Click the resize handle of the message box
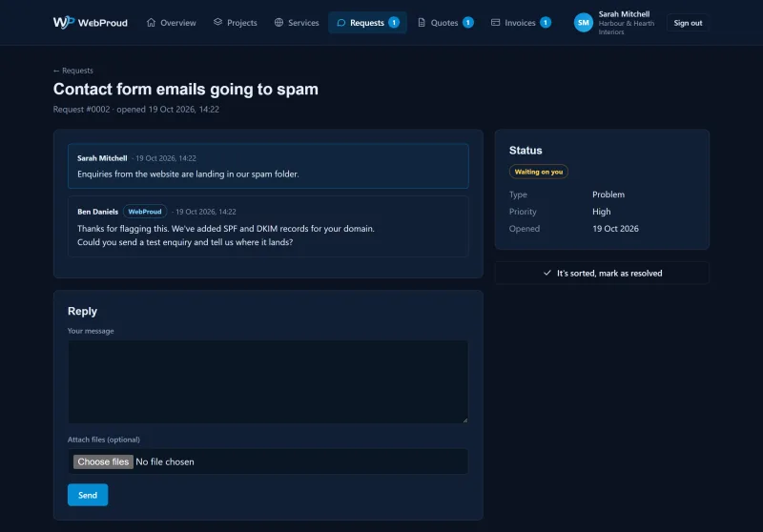The width and height of the screenshot is (763, 532). 465,420
